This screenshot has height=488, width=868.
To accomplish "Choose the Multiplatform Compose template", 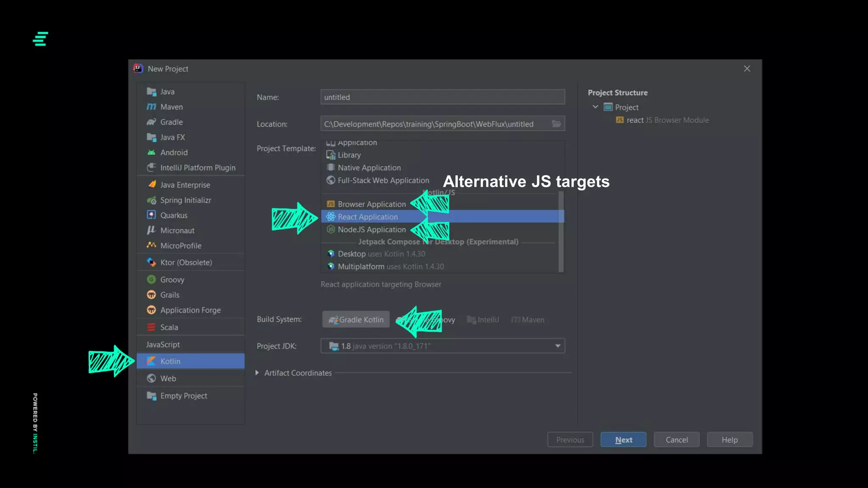I will (440, 266).
